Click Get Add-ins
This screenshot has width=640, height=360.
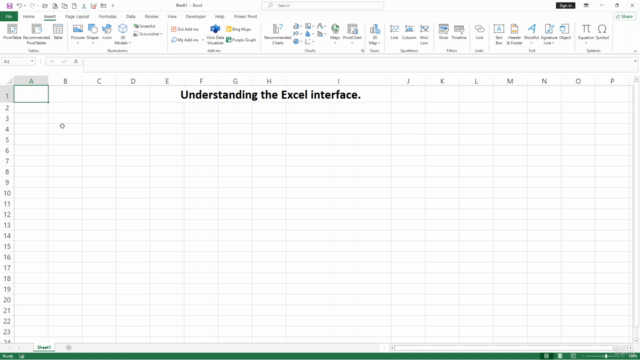pos(185,29)
